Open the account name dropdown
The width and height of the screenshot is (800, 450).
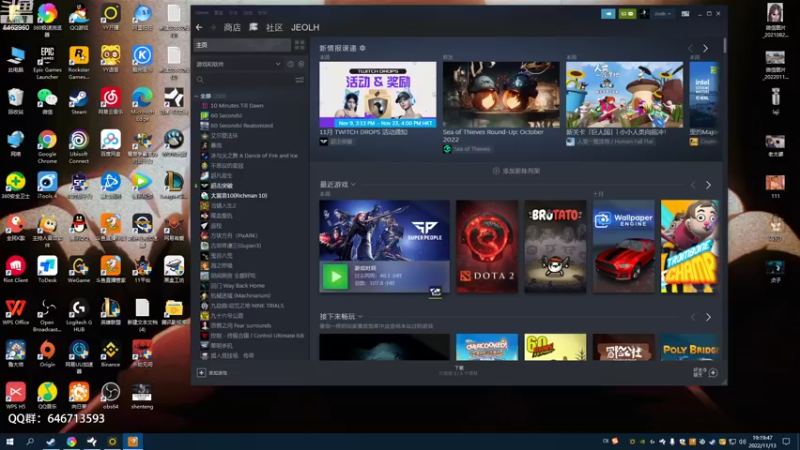coord(663,14)
